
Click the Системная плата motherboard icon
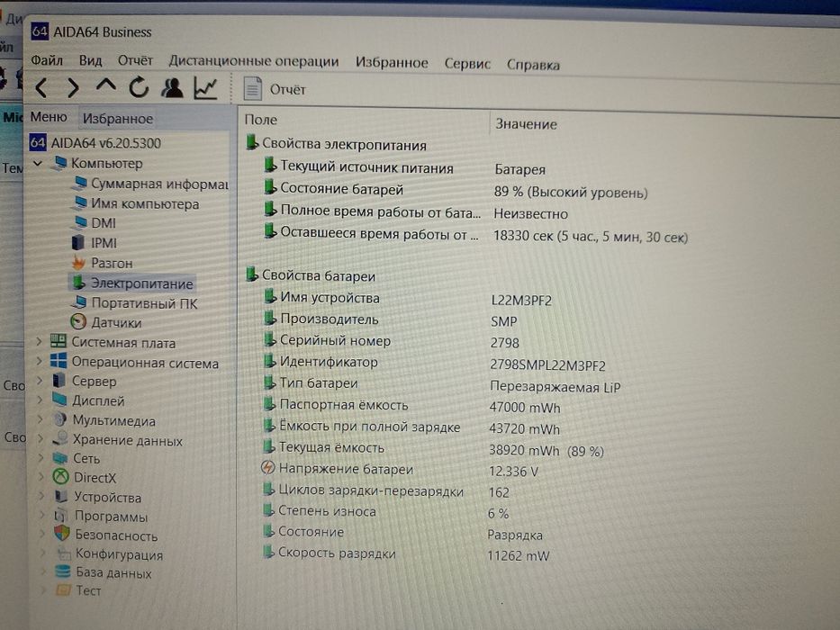click(x=59, y=341)
